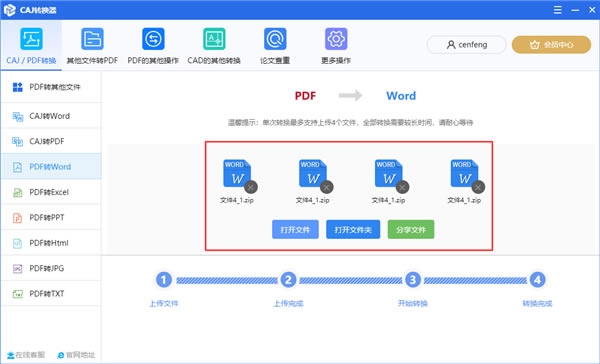This screenshot has height=364, width=600.
Task: Remove the second converted Word file
Action: [326, 187]
